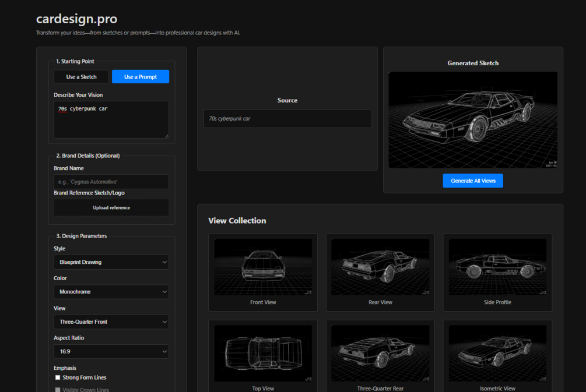The height and width of the screenshot is (392, 586).
Task: Click the cardesign.pro site title
Action: 76,19
